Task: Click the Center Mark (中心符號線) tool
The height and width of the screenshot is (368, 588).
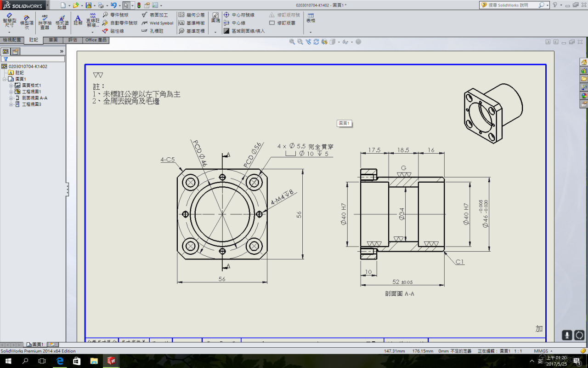Action: coord(239,15)
